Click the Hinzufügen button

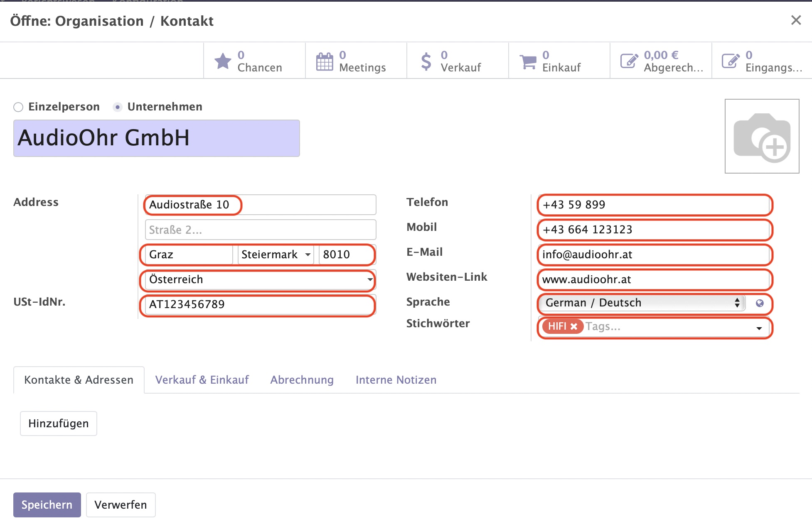coord(59,424)
